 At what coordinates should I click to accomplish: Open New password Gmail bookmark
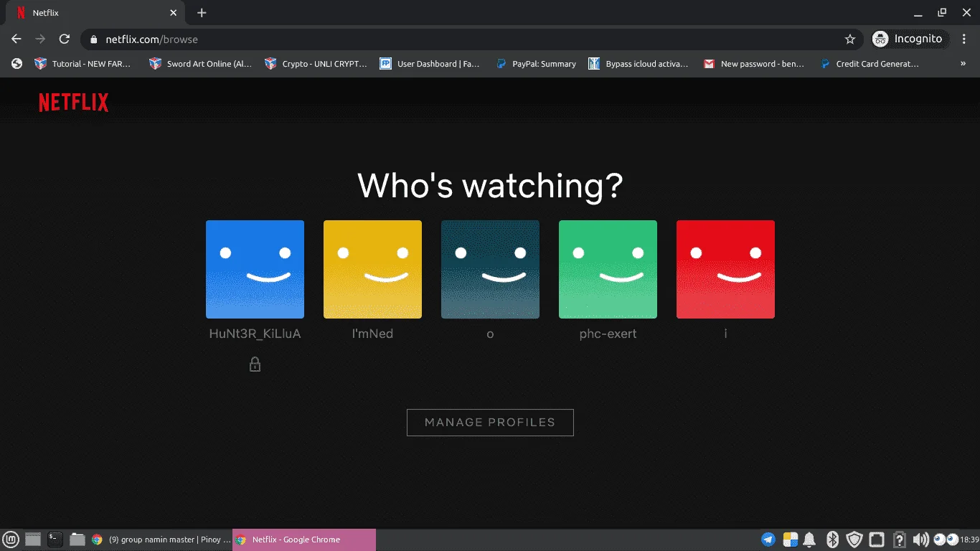click(755, 64)
